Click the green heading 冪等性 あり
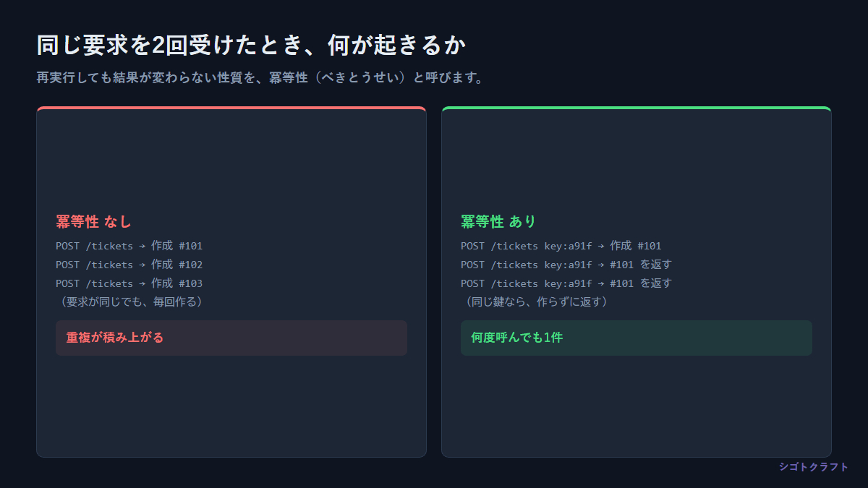The height and width of the screenshot is (488, 868). point(498,221)
